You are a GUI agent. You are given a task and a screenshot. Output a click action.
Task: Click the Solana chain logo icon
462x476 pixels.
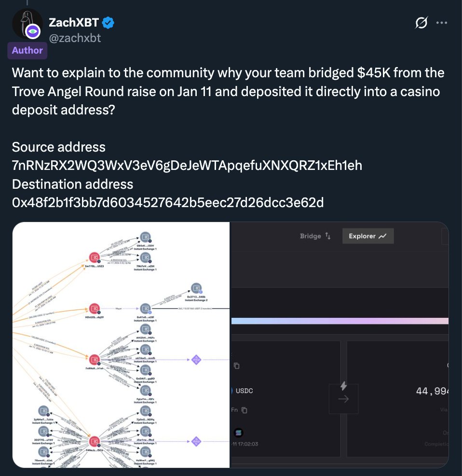(x=238, y=433)
